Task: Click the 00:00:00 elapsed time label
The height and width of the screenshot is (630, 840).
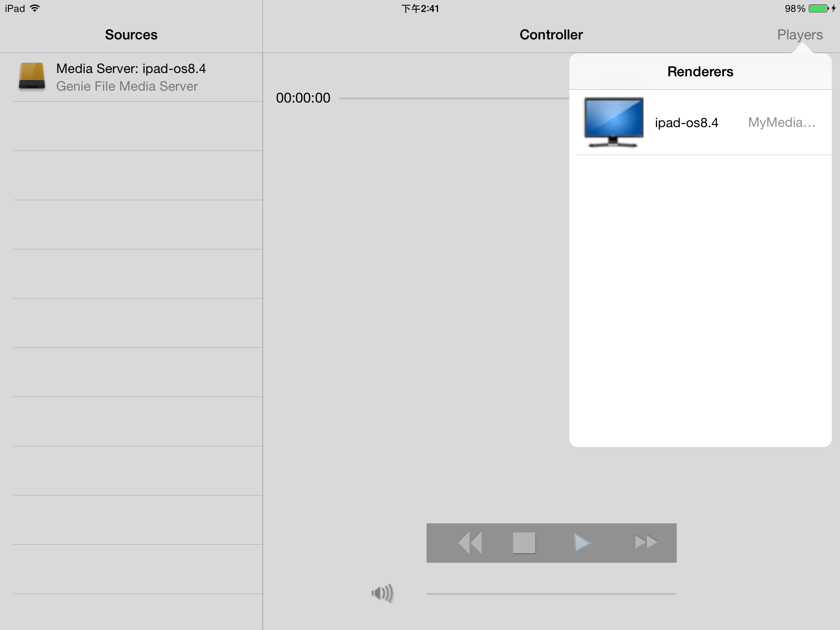Action: (303, 98)
